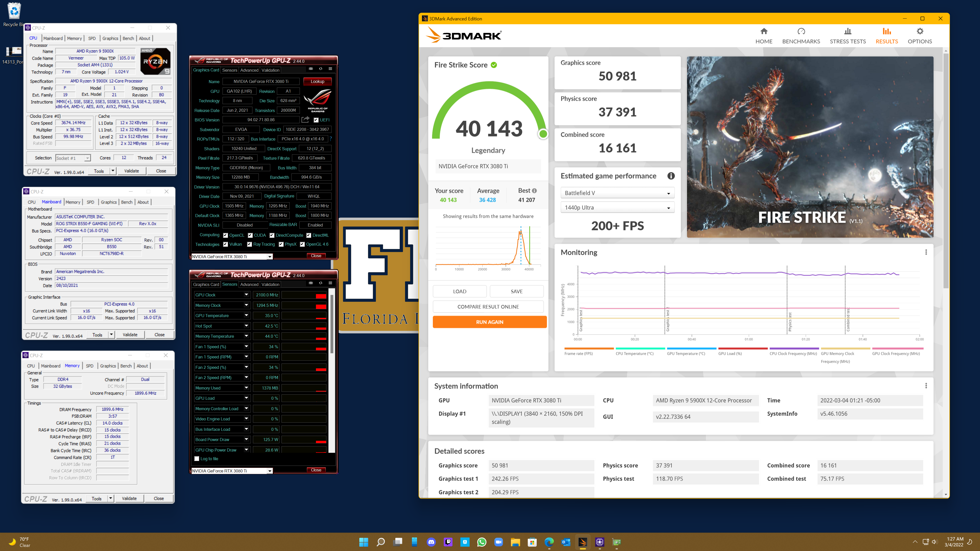This screenshot has height=551, width=980.
Task: Open the hamburger menu in GPU-Z Sensors window
Action: 330,283
